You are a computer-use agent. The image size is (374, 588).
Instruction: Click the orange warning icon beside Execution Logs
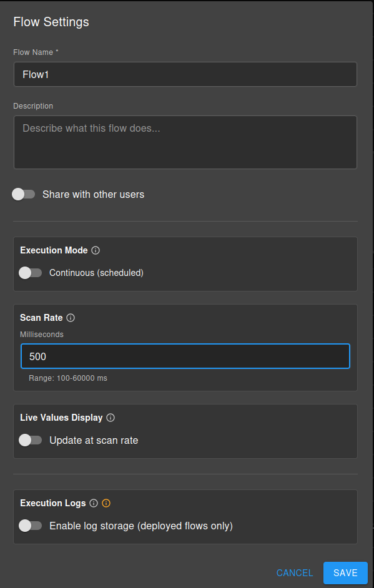[106, 503]
